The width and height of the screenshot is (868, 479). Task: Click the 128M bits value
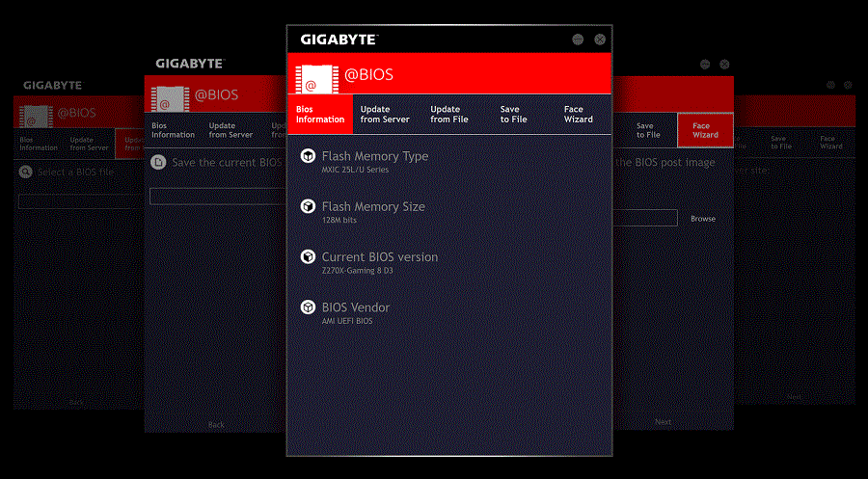coord(339,220)
